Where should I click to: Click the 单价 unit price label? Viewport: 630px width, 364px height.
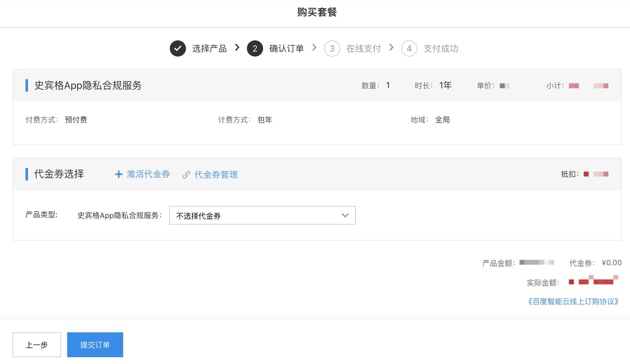coord(486,86)
